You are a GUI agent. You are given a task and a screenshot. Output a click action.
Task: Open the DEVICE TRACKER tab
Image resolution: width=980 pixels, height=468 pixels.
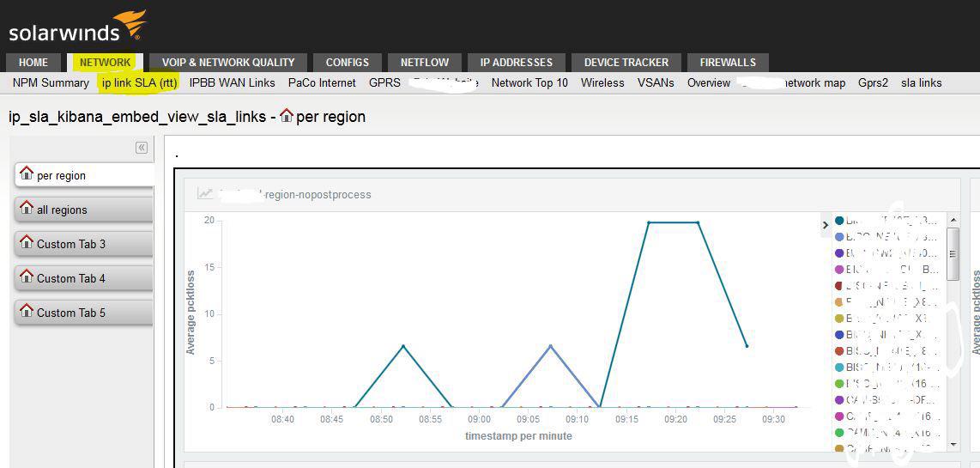(626, 63)
